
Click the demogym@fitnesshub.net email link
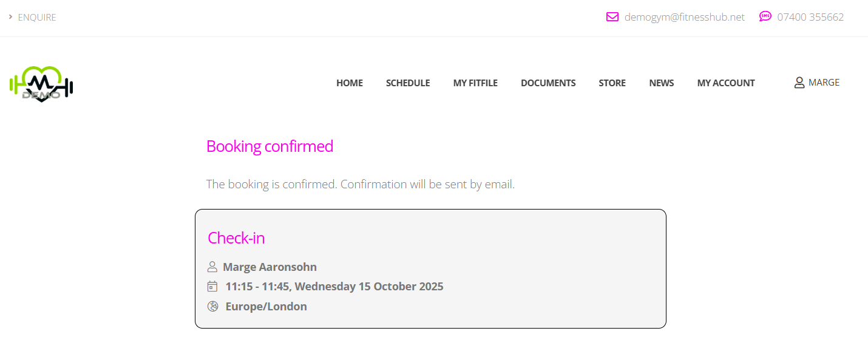pos(684,17)
